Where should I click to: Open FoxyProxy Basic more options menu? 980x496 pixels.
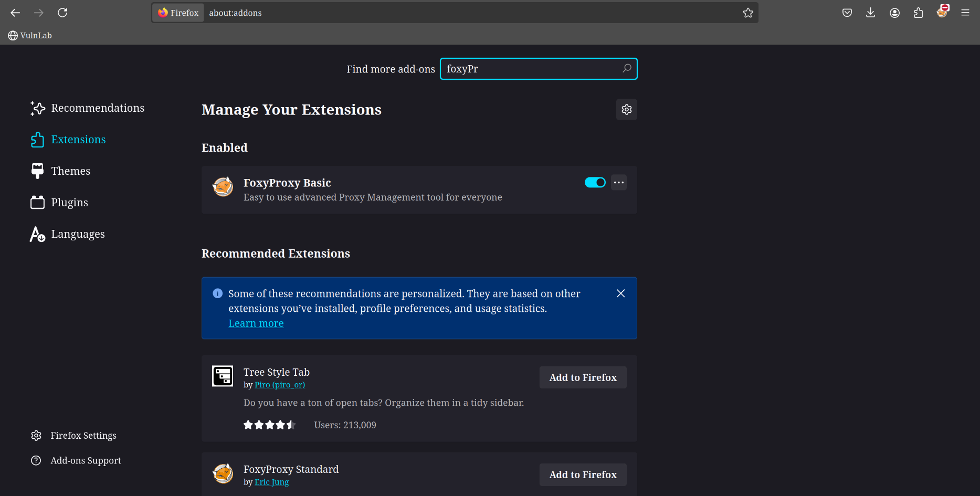tap(619, 182)
